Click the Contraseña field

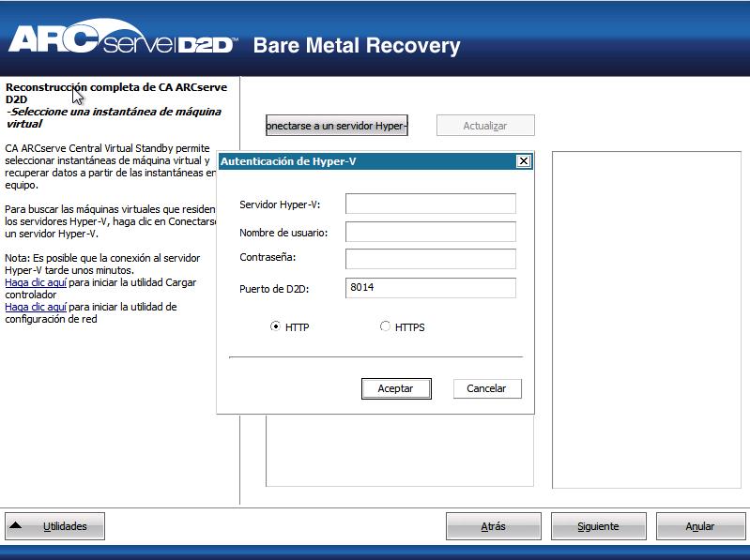(431, 259)
